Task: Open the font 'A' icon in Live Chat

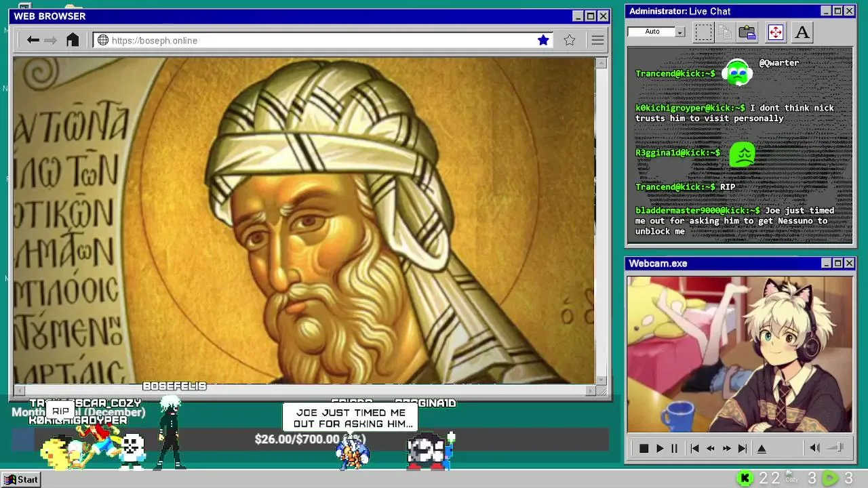Action: coord(802,32)
